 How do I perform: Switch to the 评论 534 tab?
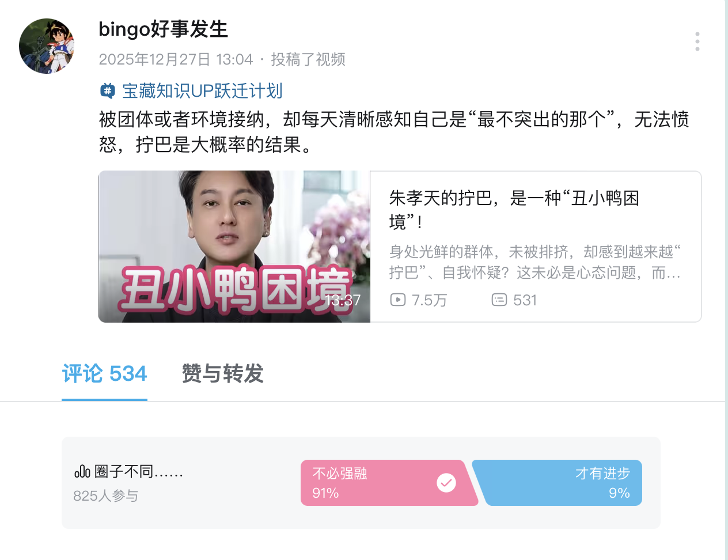(x=104, y=374)
